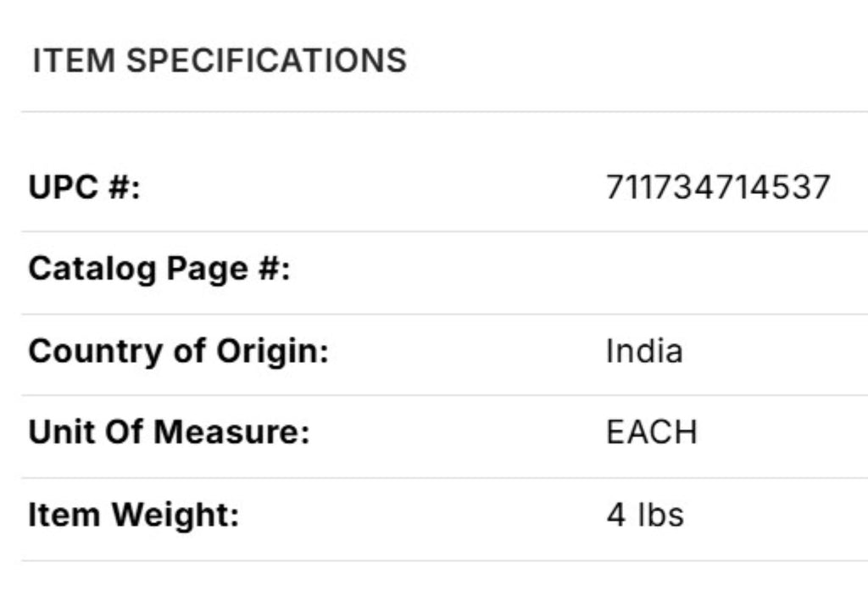Click the word Weight in the label
The width and height of the screenshot is (868, 596).
176,515
